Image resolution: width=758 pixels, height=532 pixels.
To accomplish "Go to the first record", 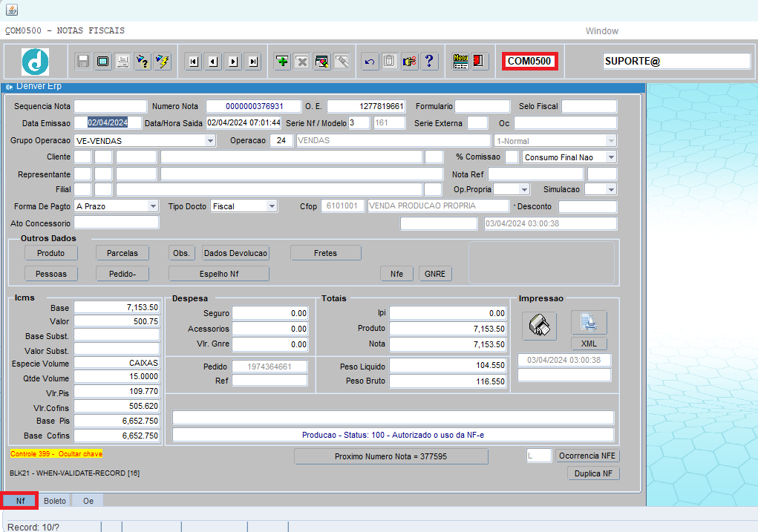I will tap(193, 62).
